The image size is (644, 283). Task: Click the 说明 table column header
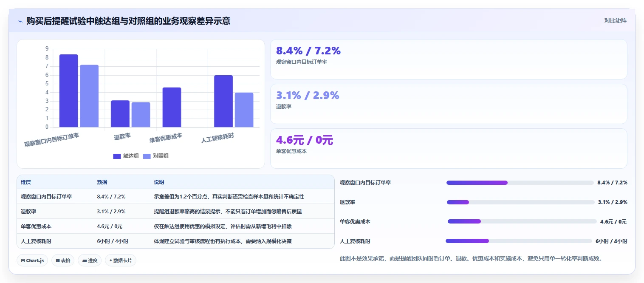click(159, 182)
